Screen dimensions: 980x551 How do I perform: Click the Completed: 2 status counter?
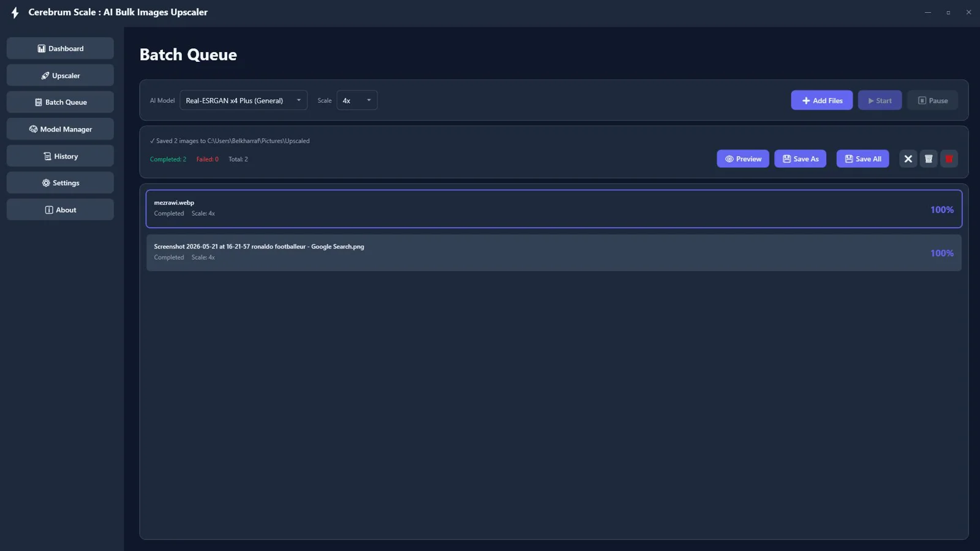(168, 159)
